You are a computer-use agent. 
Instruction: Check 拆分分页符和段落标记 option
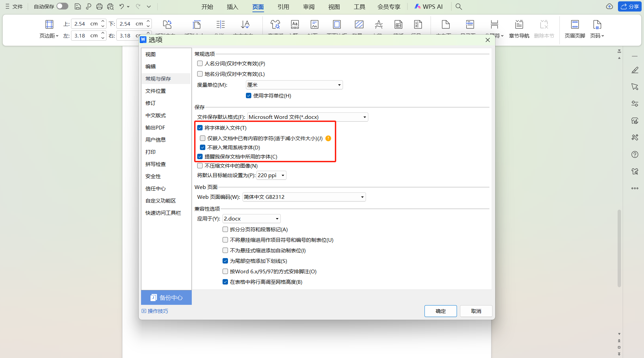pyautogui.click(x=225, y=229)
